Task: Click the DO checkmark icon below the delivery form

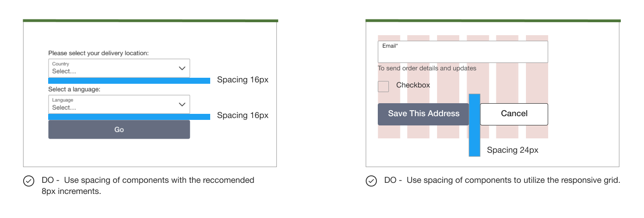Action: point(29,181)
